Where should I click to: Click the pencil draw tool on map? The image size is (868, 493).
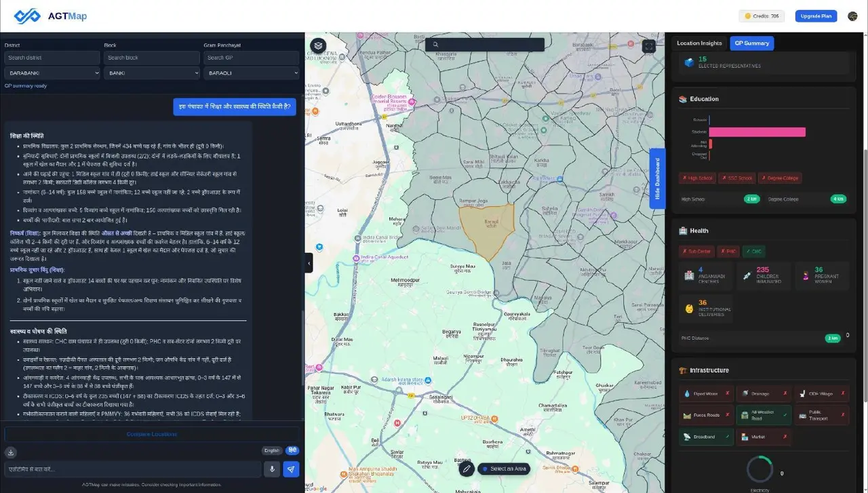[466, 469]
